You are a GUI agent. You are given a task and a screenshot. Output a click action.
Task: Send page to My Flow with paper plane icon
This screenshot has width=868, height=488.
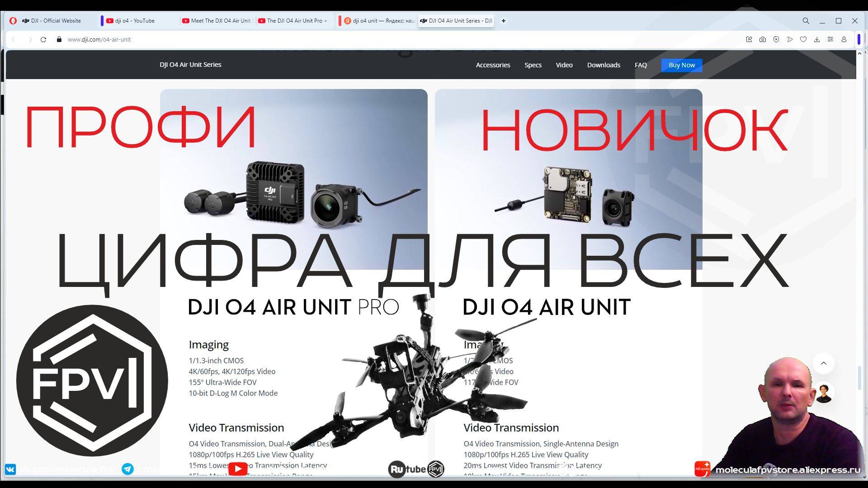(790, 39)
